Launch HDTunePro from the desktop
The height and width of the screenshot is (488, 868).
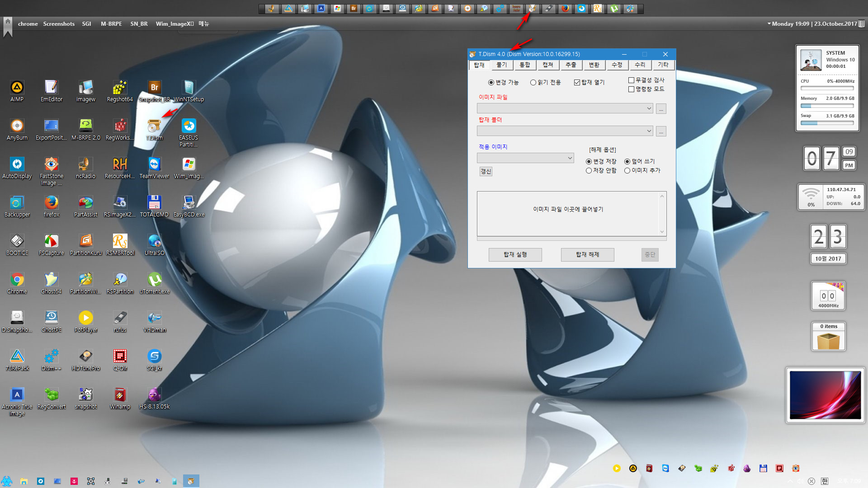tap(86, 360)
